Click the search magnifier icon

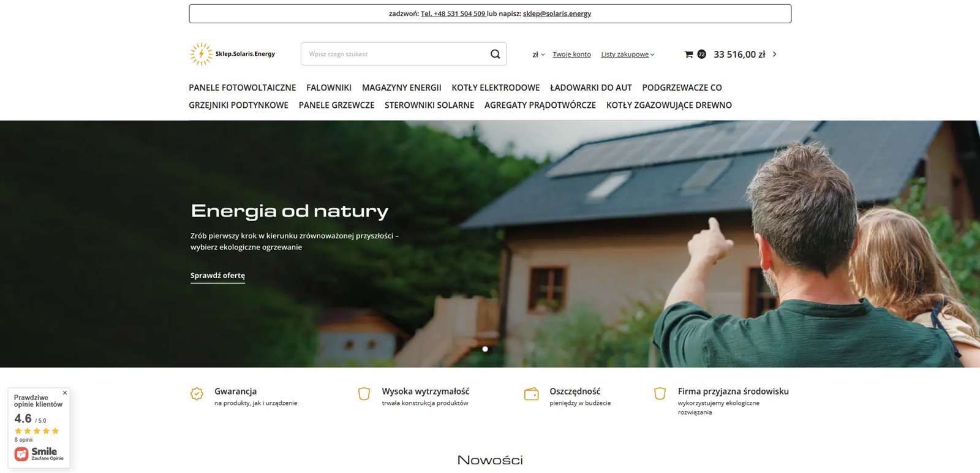click(495, 54)
